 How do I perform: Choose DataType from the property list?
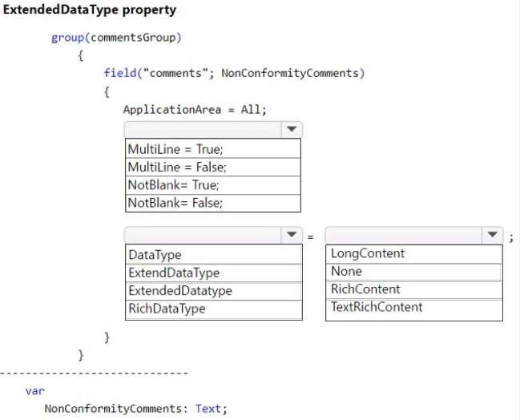[x=213, y=255]
